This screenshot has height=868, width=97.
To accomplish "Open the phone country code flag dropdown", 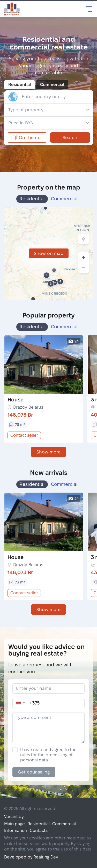I will (x=20, y=703).
